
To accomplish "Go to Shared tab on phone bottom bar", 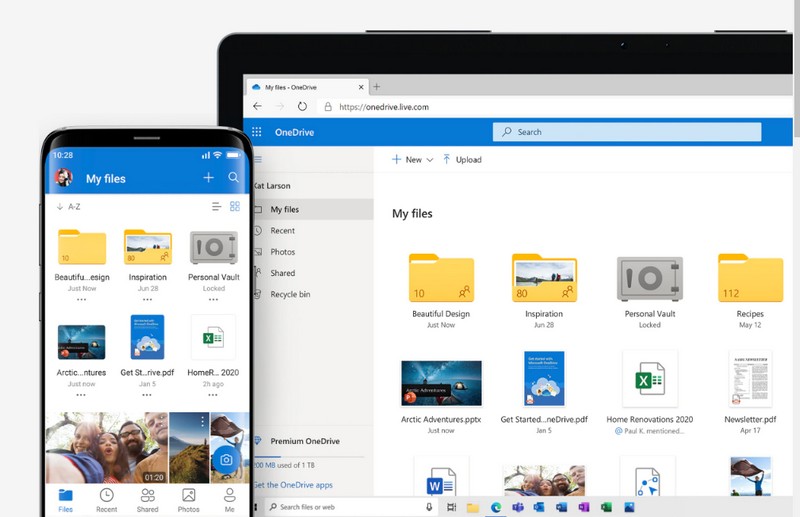I will tap(147, 500).
